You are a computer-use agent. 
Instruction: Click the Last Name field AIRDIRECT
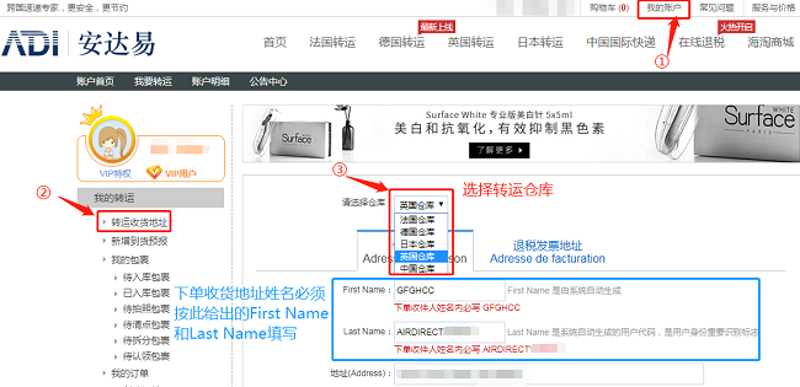449,332
